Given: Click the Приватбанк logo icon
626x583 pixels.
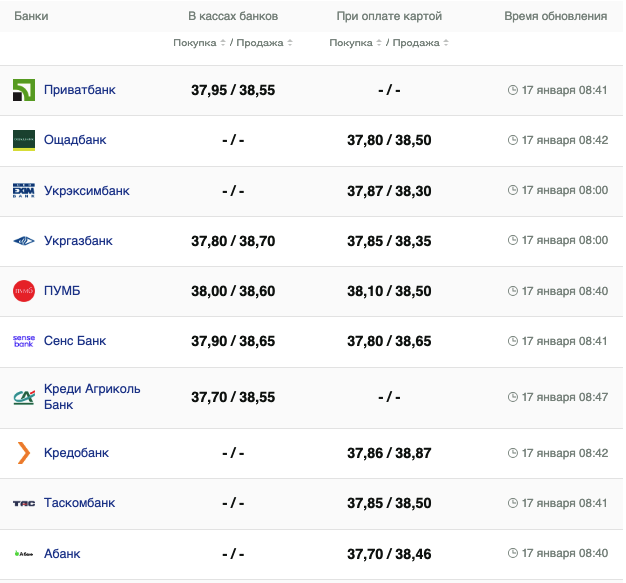Looking at the screenshot, I should (x=24, y=90).
